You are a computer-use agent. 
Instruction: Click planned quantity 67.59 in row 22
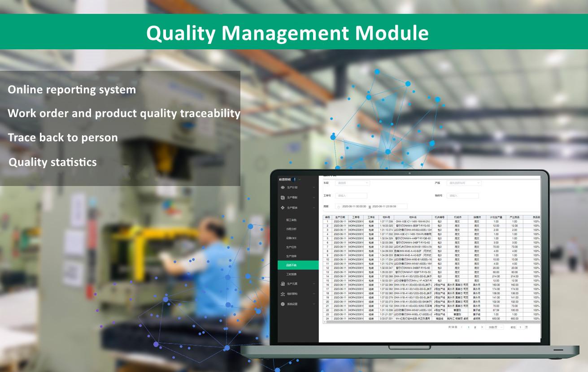(x=496, y=310)
